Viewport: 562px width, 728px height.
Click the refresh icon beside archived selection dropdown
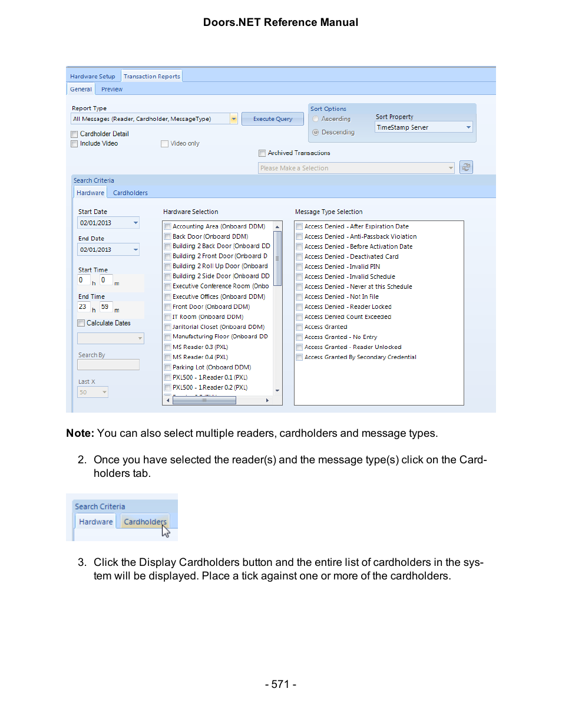466,167
